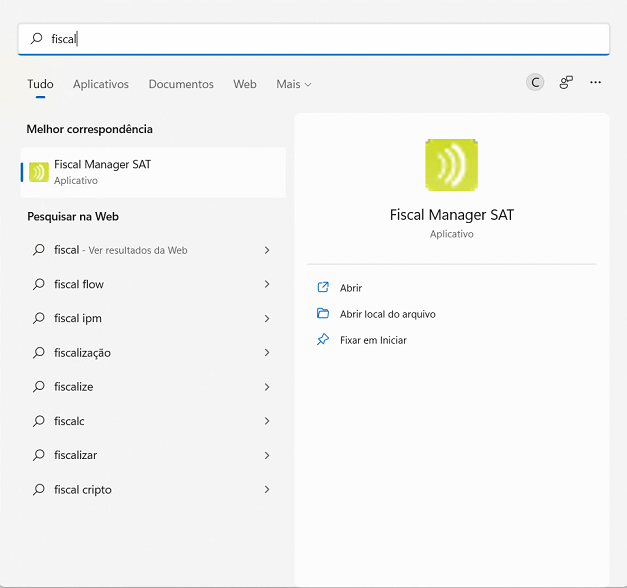This screenshot has height=588, width=627.
Task: Click Fixar em Iniciar
Action: pyautogui.click(x=373, y=340)
